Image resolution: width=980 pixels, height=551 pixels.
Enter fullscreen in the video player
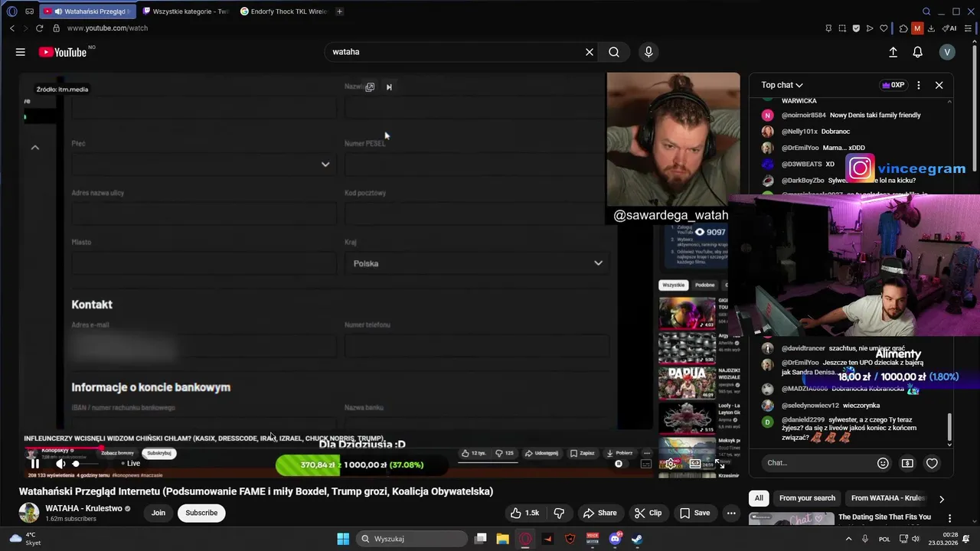click(x=719, y=464)
